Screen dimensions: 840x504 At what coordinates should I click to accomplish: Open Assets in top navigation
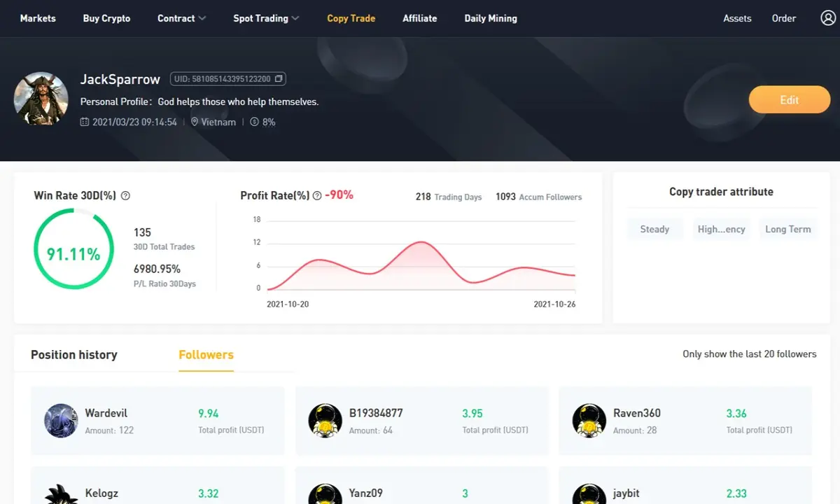coord(737,18)
